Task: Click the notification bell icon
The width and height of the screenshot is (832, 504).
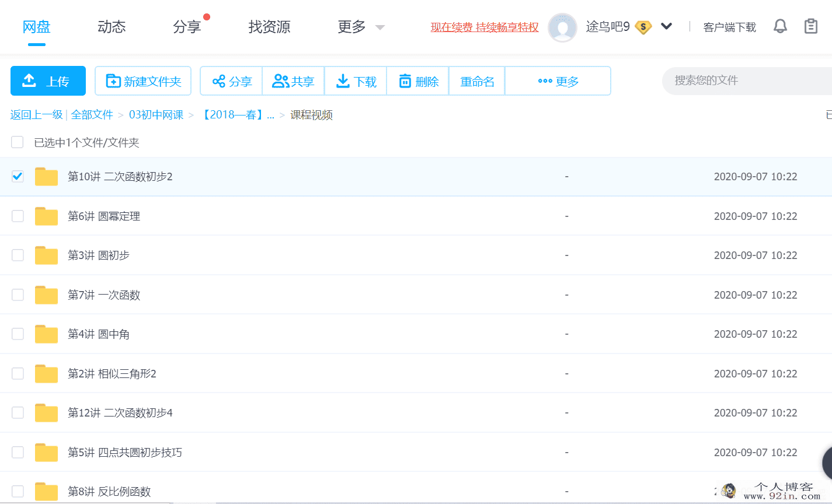Action: click(780, 26)
